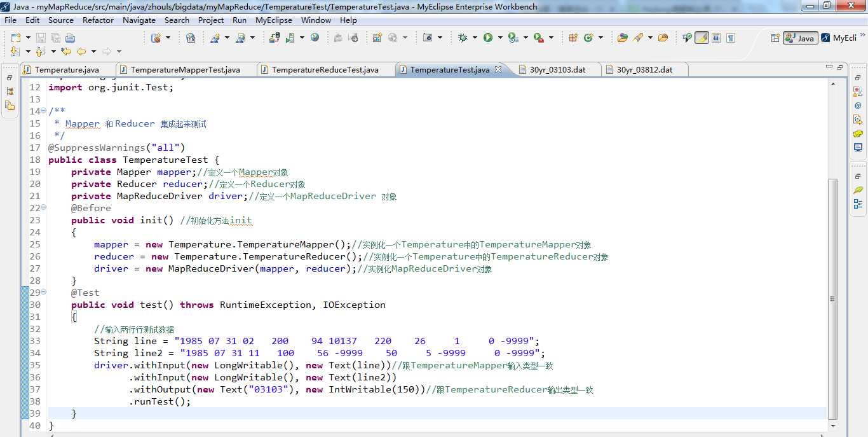Click the New Java Class icon

[x=589, y=38]
